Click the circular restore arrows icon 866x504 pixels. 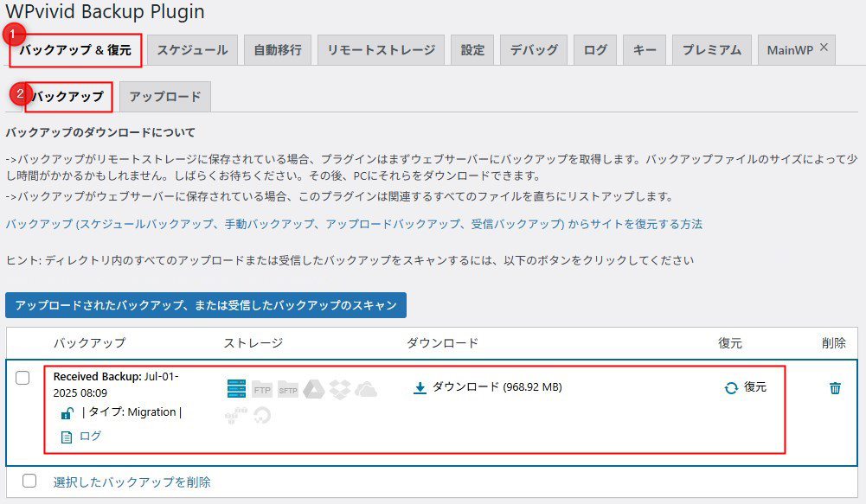731,388
